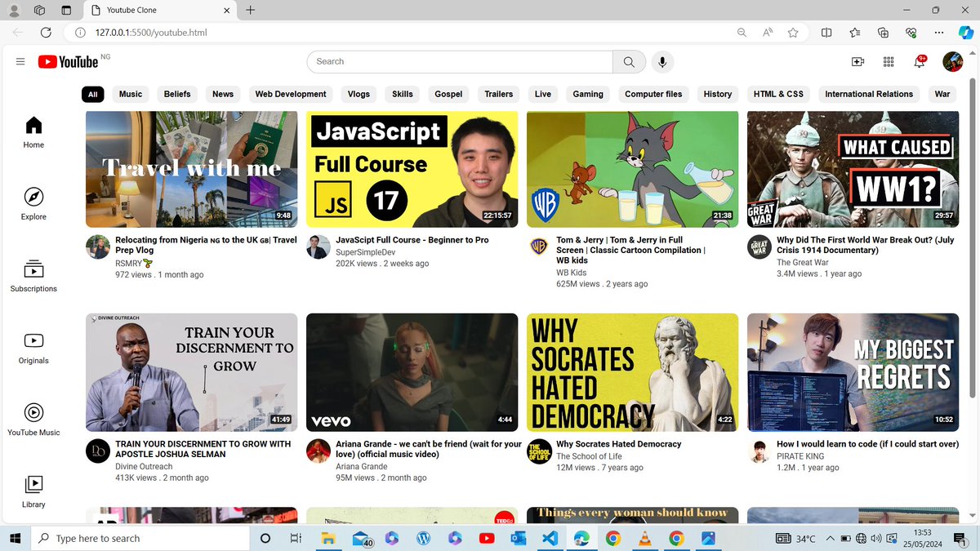Open Explore in sidebar
Image resolution: width=980 pixels, height=551 pixels.
pos(33,204)
